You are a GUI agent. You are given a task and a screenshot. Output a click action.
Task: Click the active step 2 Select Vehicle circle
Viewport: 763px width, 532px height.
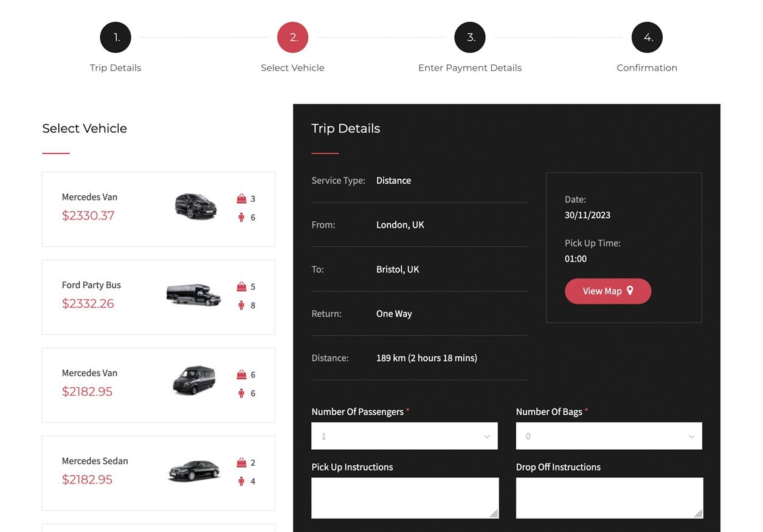coord(293,37)
